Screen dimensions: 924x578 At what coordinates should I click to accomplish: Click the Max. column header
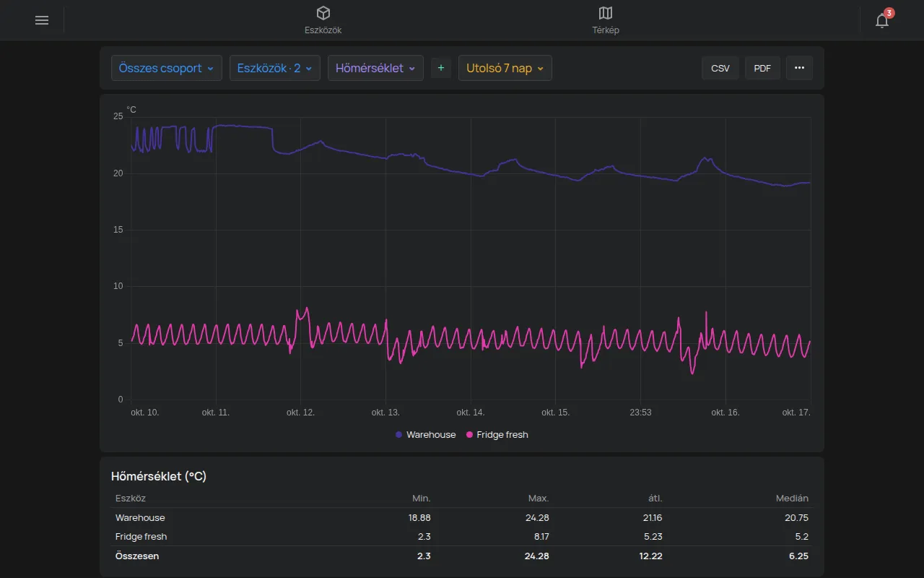pyautogui.click(x=539, y=499)
